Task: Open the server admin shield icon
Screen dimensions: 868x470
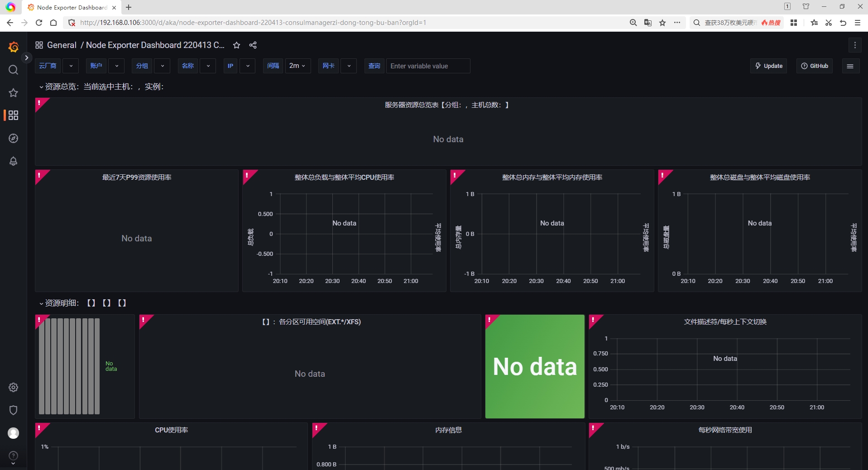Action: click(x=13, y=410)
